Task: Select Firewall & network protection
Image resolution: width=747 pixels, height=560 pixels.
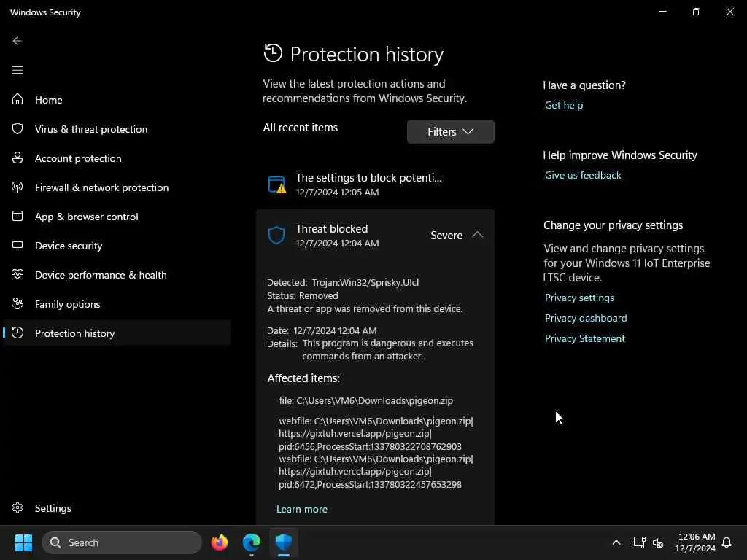Action: click(101, 187)
